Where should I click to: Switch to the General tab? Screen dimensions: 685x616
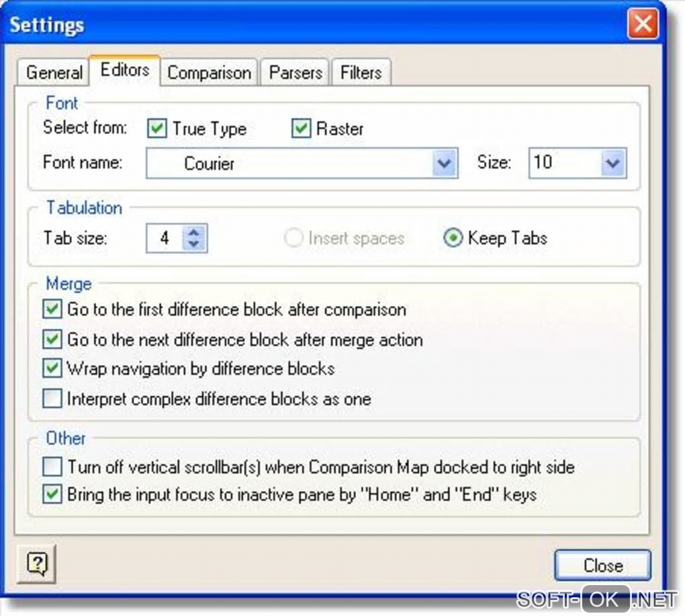[x=54, y=72]
